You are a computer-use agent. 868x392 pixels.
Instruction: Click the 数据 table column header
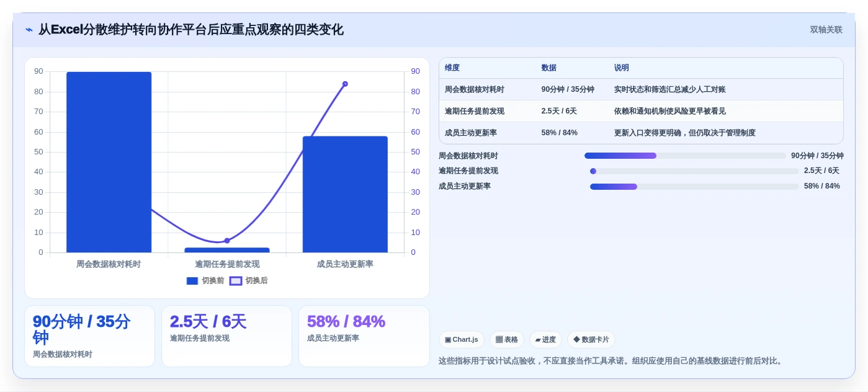(549, 68)
